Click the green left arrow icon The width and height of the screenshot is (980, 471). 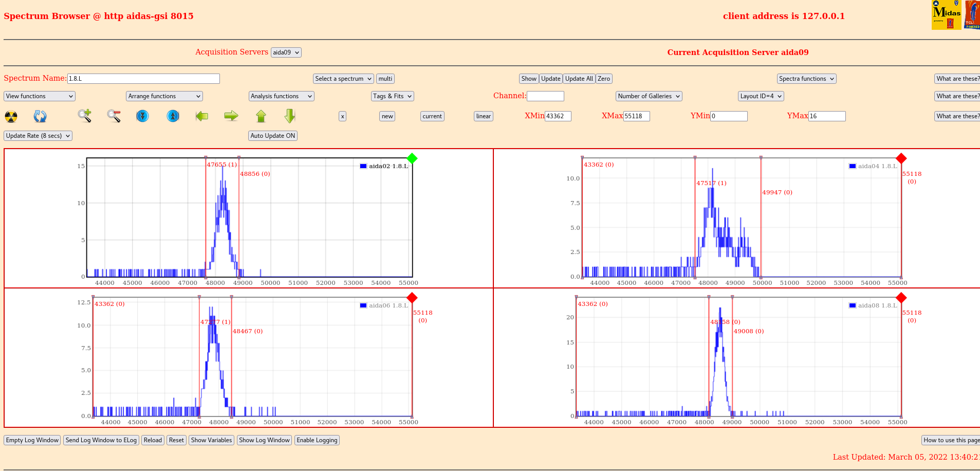pos(202,116)
